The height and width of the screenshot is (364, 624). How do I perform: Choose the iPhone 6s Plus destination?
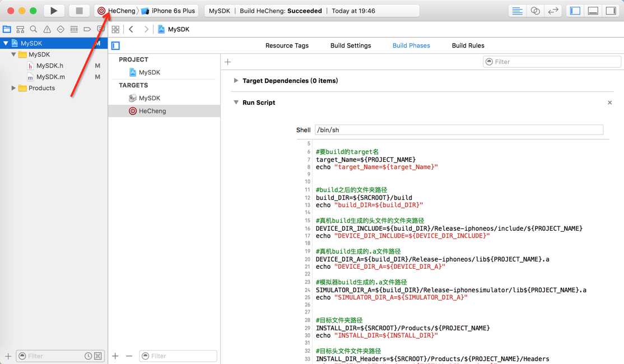coord(169,11)
